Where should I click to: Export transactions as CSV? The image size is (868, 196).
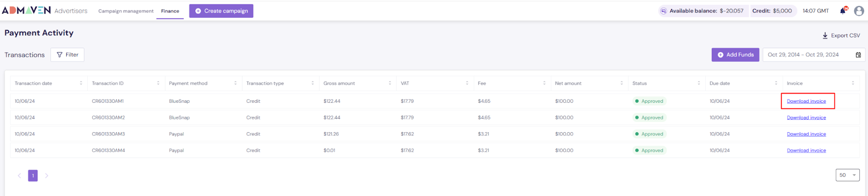tap(841, 35)
